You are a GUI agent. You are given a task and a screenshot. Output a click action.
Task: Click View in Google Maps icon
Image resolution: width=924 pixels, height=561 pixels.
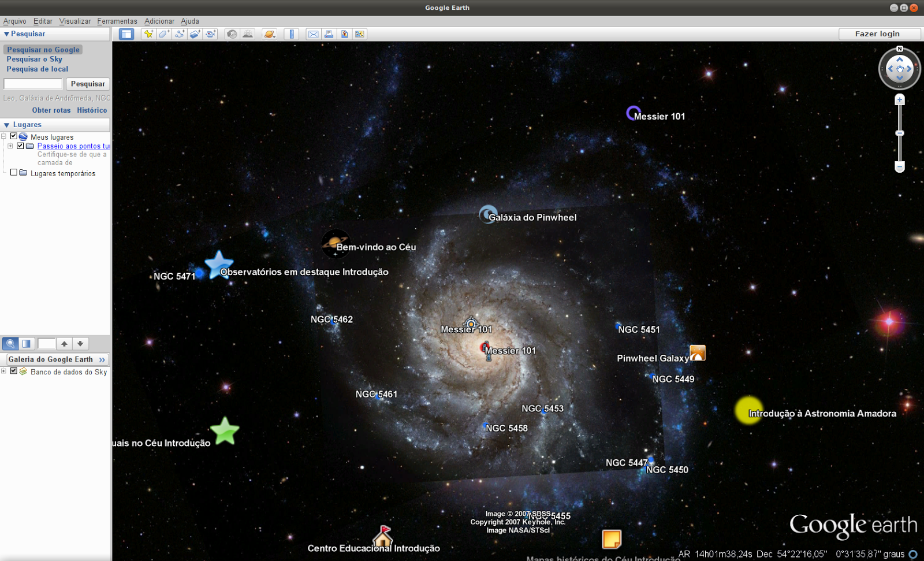click(x=360, y=34)
